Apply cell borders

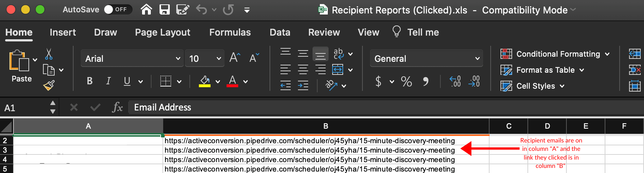click(166, 81)
